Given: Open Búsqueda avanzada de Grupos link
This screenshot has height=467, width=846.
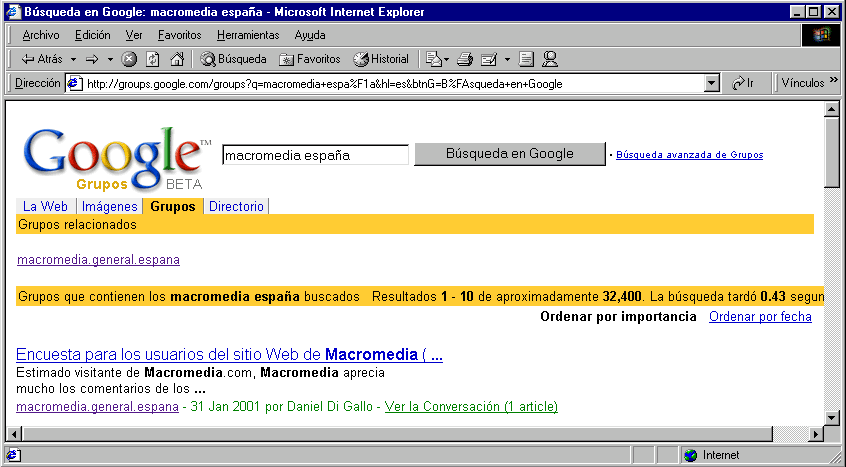Looking at the screenshot, I should [x=690, y=155].
